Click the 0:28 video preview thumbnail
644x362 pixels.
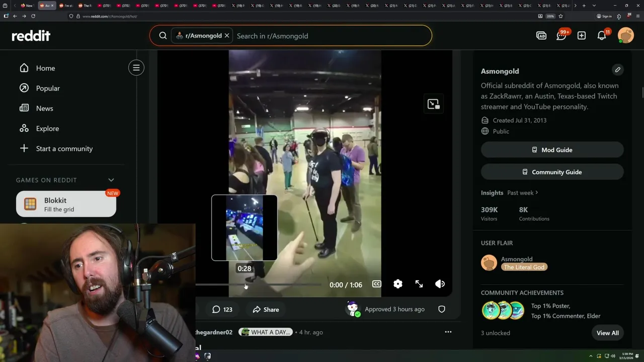[x=244, y=228]
